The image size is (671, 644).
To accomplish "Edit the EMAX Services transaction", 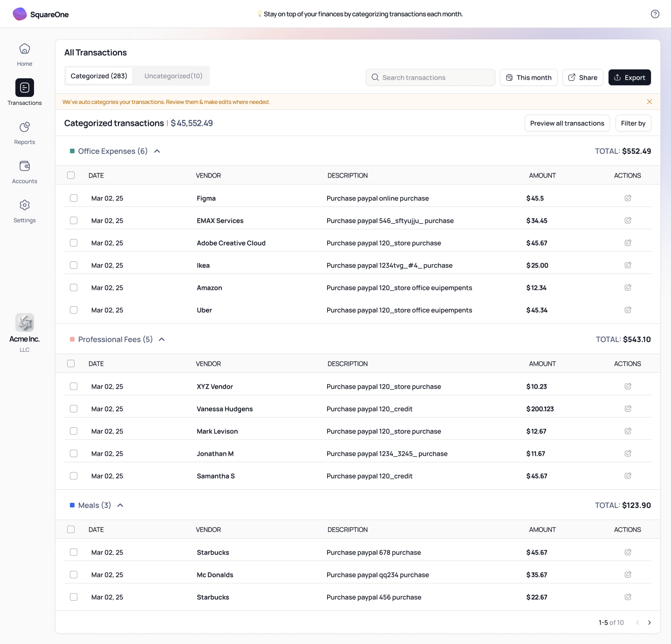I will (628, 220).
